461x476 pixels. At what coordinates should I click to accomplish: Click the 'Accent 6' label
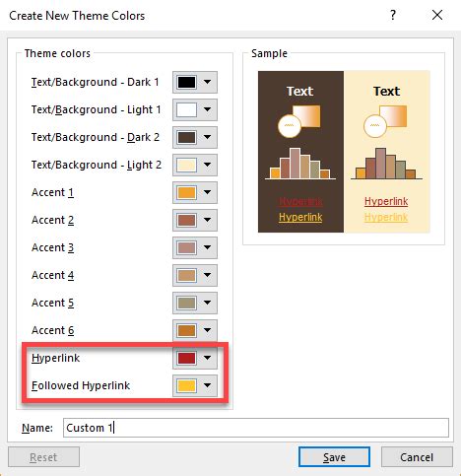pyautogui.click(x=52, y=330)
